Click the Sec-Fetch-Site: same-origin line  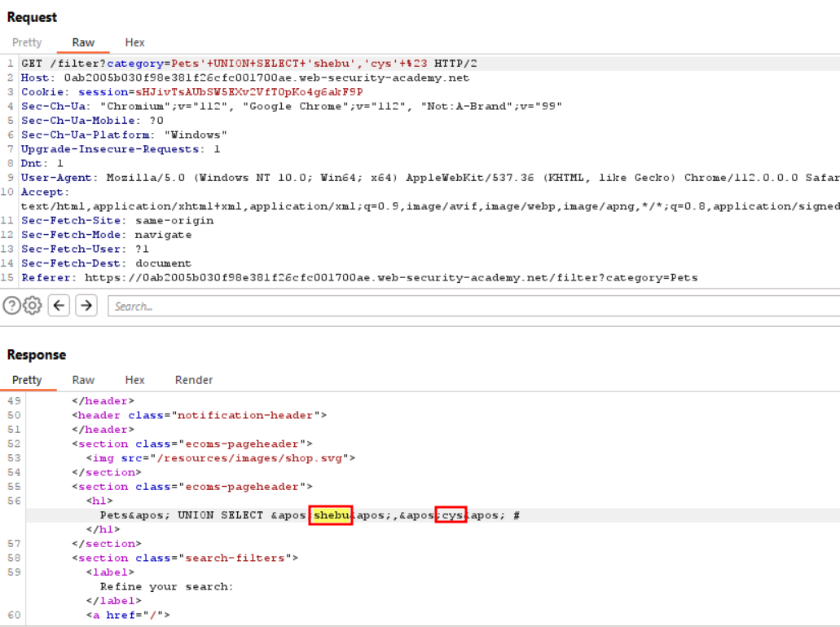(x=117, y=220)
